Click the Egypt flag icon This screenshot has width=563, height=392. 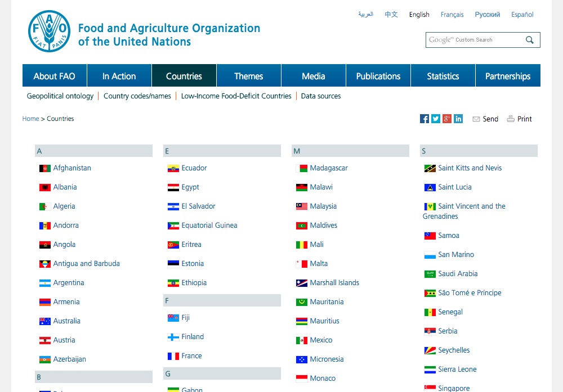coord(173,187)
